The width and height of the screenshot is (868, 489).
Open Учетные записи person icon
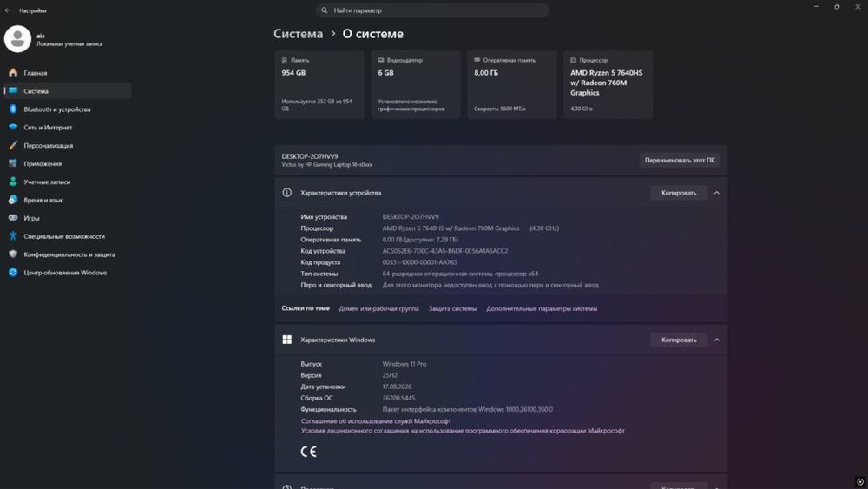coord(13,182)
